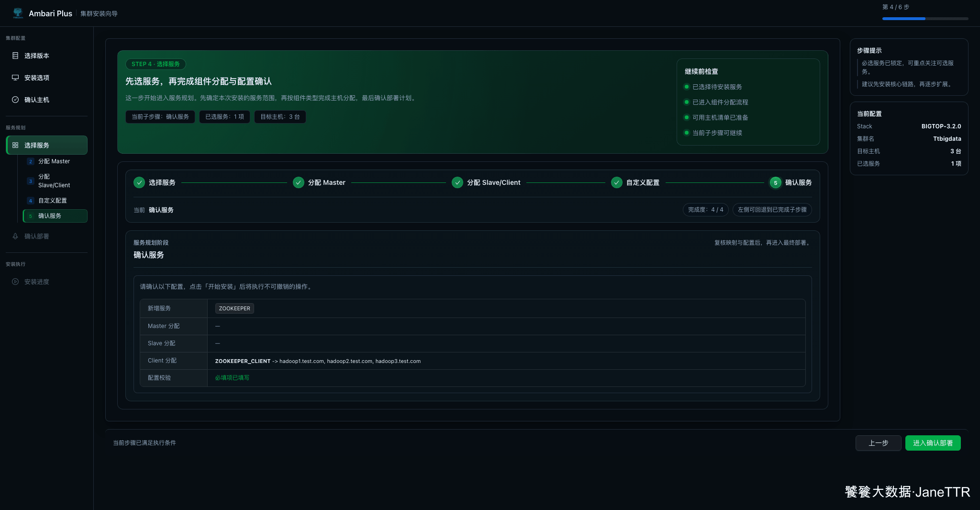Viewport: 980px width, 510px height.
Task: Click the Slave 分配 row label
Action: click(162, 343)
